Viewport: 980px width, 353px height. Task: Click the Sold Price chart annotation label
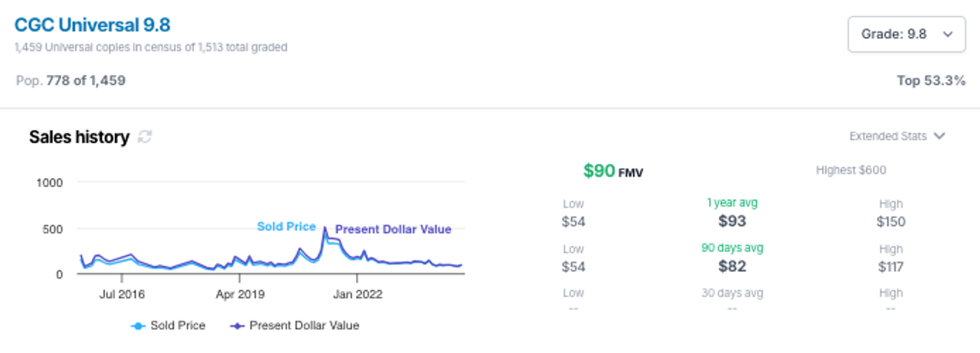[x=286, y=227]
